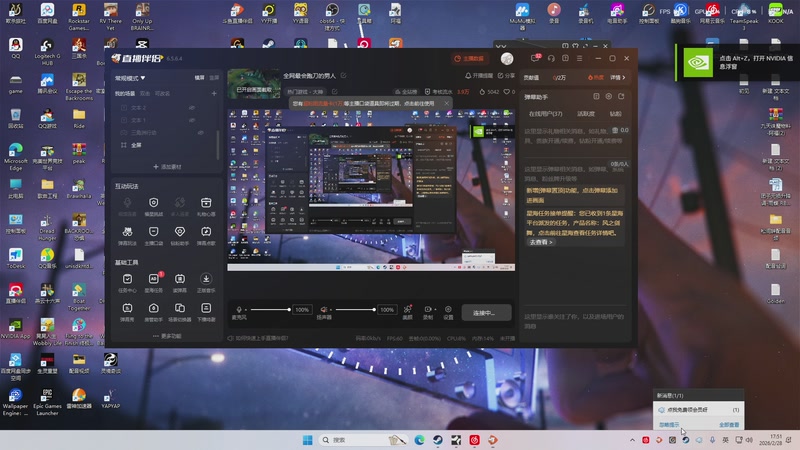Show hidden icons in the system tray
The image size is (800, 450).
coord(632,440)
